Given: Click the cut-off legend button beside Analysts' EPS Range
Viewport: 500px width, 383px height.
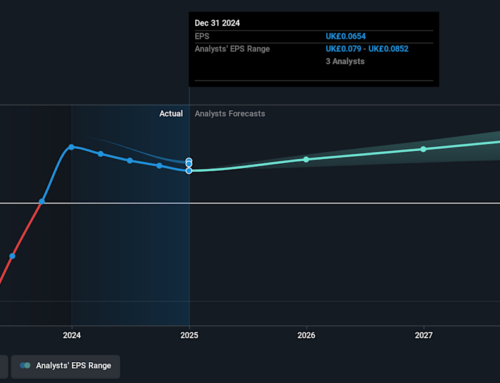Looking at the screenshot, I should tap(4, 366).
